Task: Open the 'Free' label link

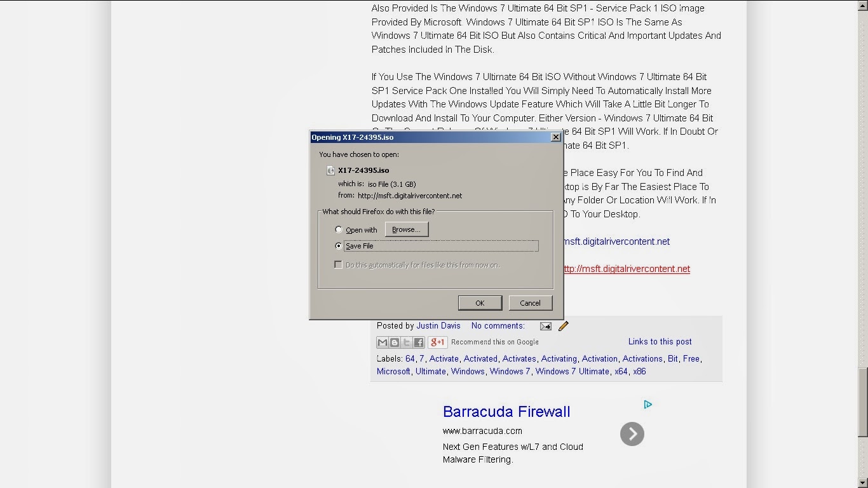Action: [691, 358]
